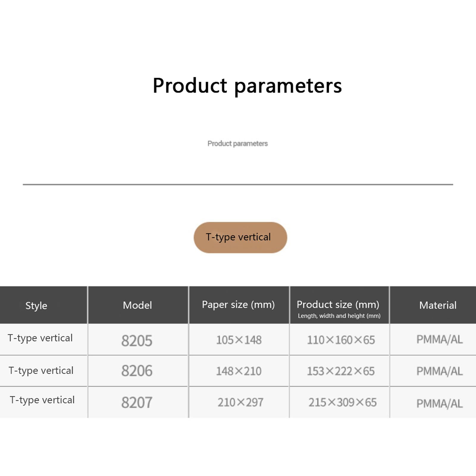Select model number 8207 cell
Screen dimensions: 476x476
tap(138, 402)
